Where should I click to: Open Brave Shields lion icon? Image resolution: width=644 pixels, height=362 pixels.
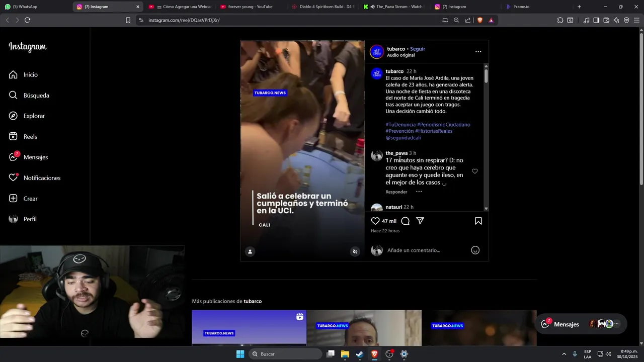(x=479, y=20)
